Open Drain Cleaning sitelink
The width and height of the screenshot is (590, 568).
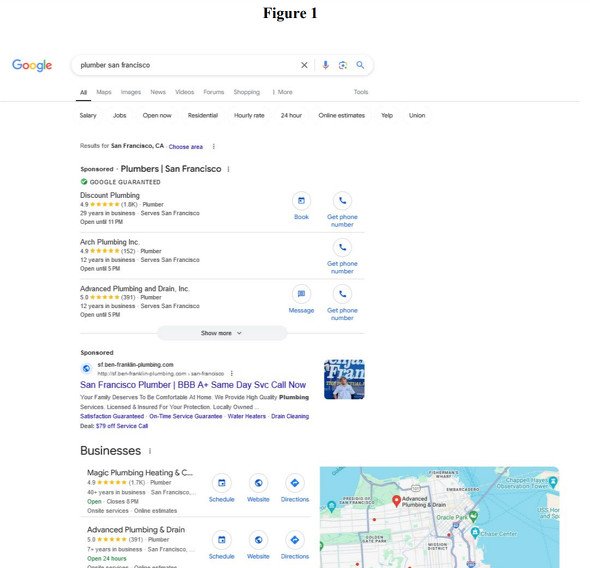(290, 416)
